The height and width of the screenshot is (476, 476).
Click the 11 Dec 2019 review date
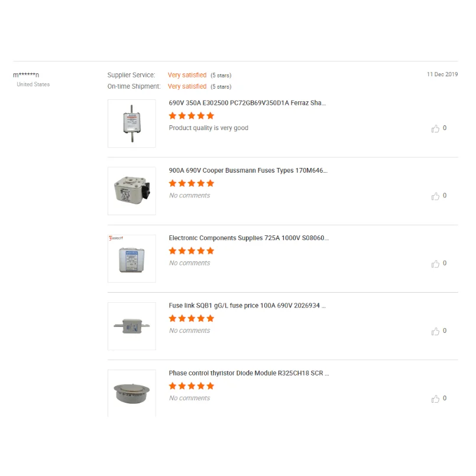(442, 75)
